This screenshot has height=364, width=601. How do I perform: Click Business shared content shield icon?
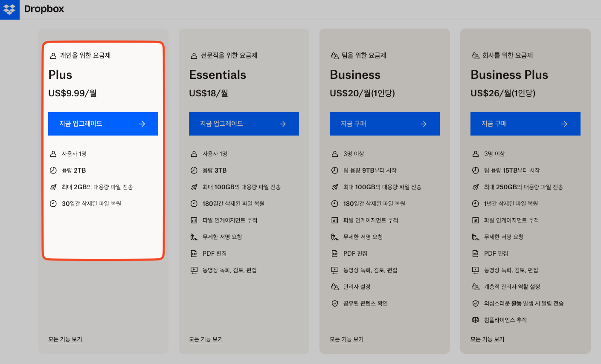pos(335,303)
